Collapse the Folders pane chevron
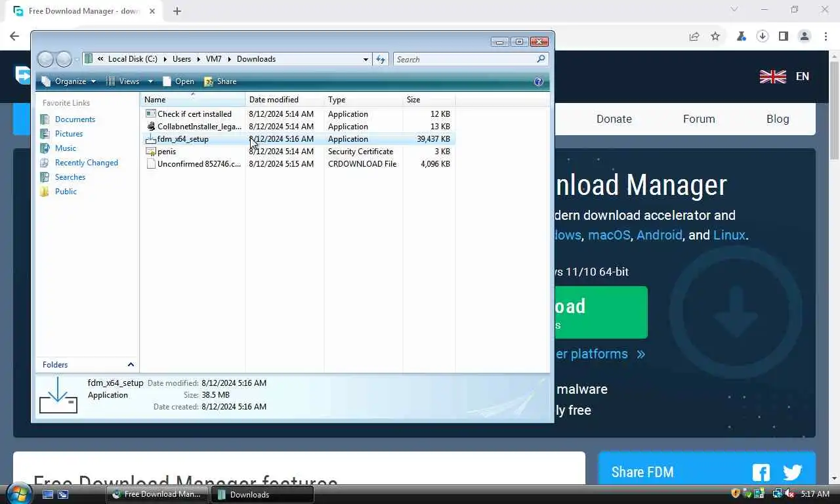 [x=131, y=365]
